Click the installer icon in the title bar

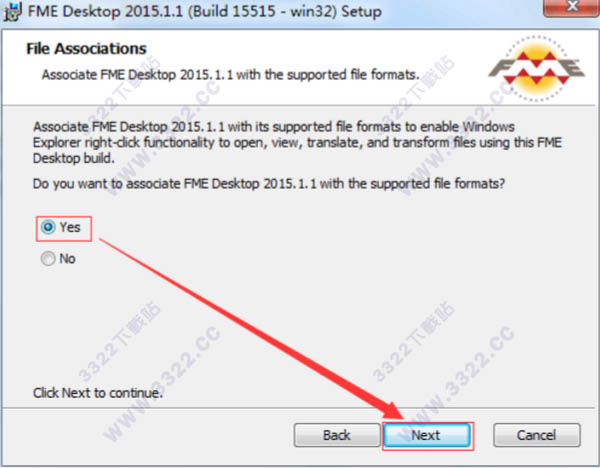(13, 11)
